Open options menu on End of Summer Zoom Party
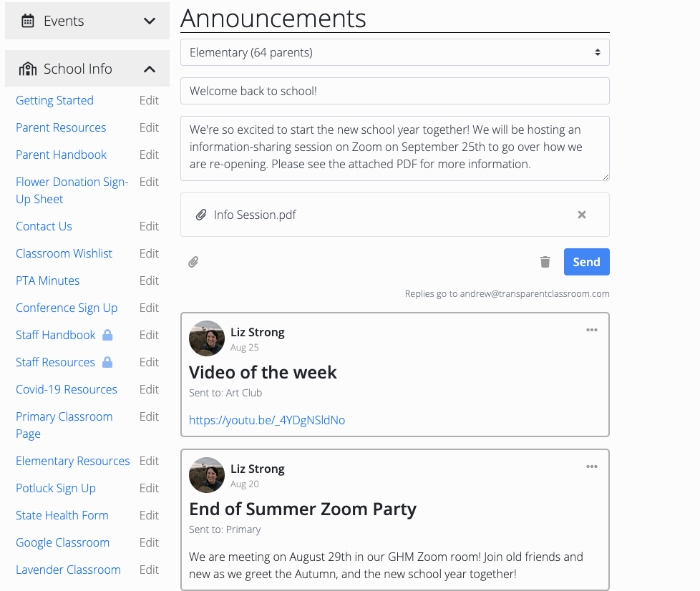700x591 pixels. pos(592,467)
